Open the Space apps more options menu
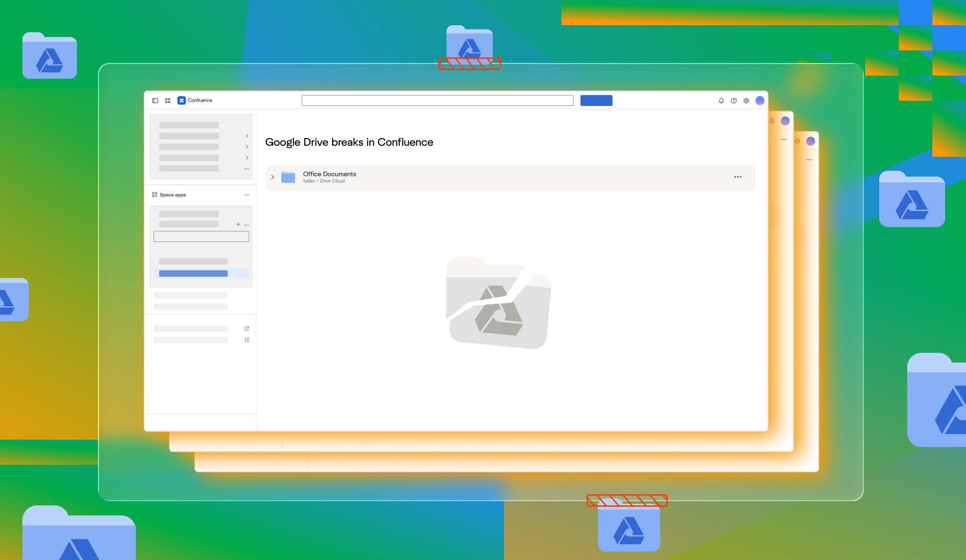966x560 pixels. (246, 195)
